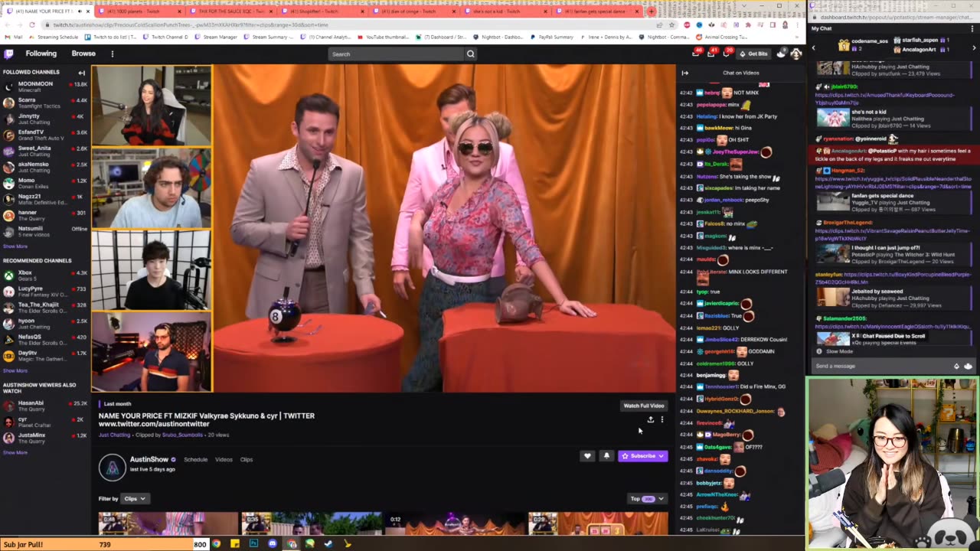
Task: Click the Twitch logo home icon
Action: pyautogui.click(x=8, y=54)
